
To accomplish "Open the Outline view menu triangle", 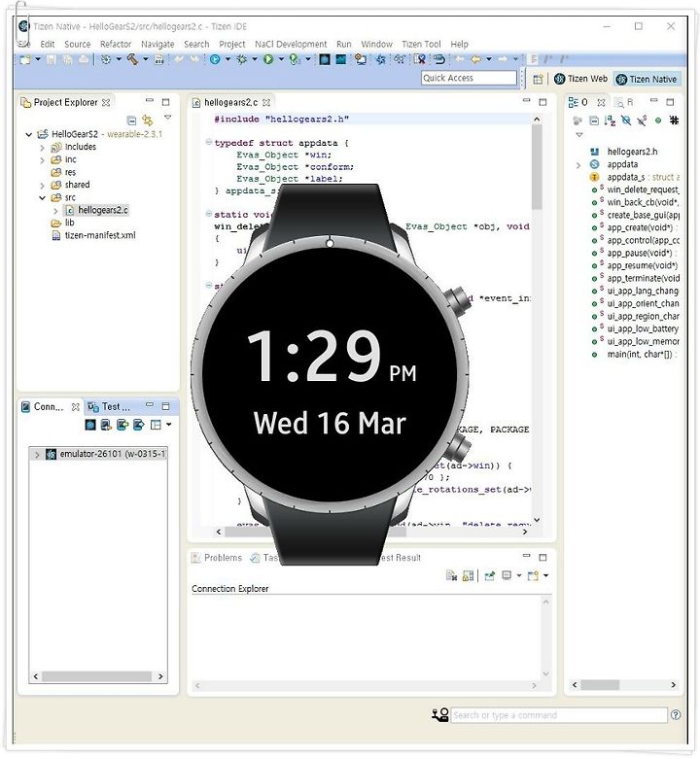I will click(579, 135).
